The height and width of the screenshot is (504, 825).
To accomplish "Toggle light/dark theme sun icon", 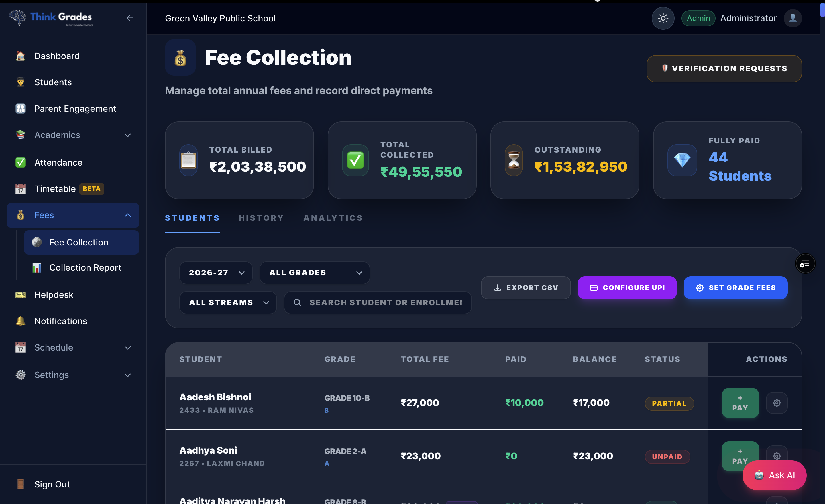I will pyautogui.click(x=663, y=18).
